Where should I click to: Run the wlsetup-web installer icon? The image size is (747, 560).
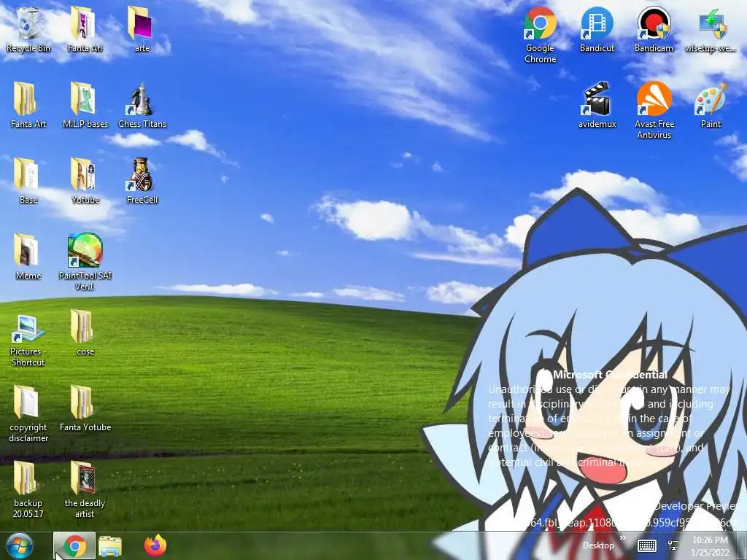711,29
